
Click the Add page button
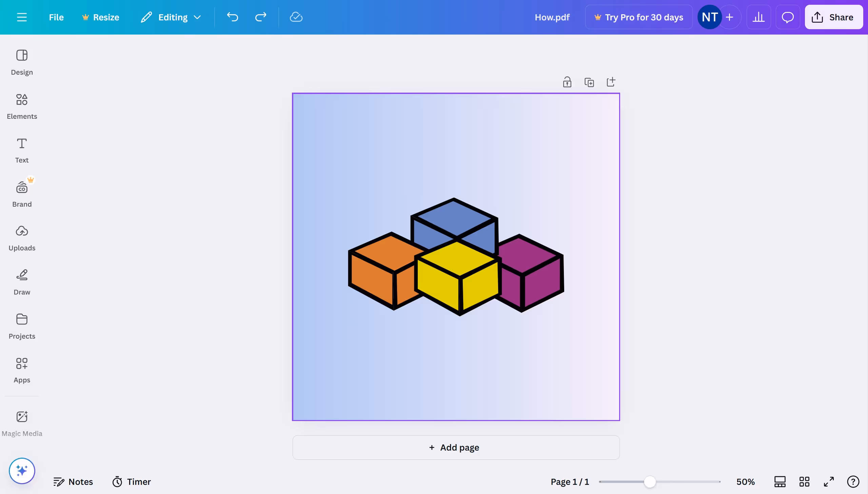click(456, 448)
